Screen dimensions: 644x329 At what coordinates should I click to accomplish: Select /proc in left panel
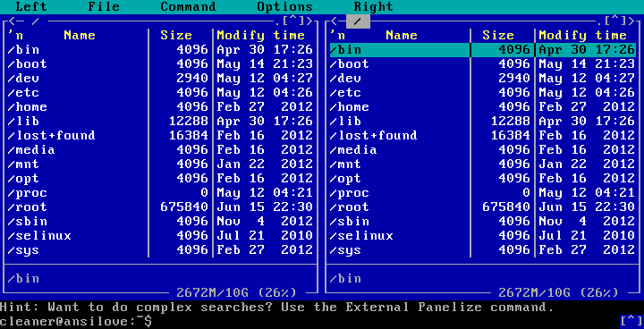(x=160, y=193)
